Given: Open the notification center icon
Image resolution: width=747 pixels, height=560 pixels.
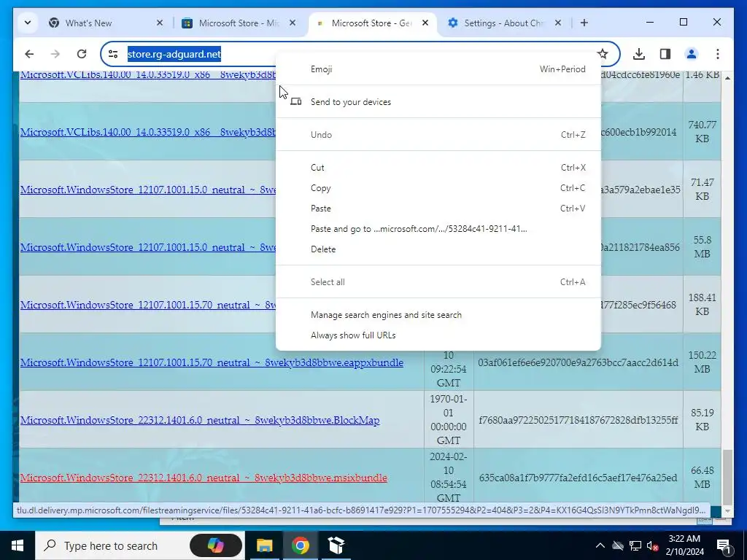Looking at the screenshot, I should click(x=724, y=546).
